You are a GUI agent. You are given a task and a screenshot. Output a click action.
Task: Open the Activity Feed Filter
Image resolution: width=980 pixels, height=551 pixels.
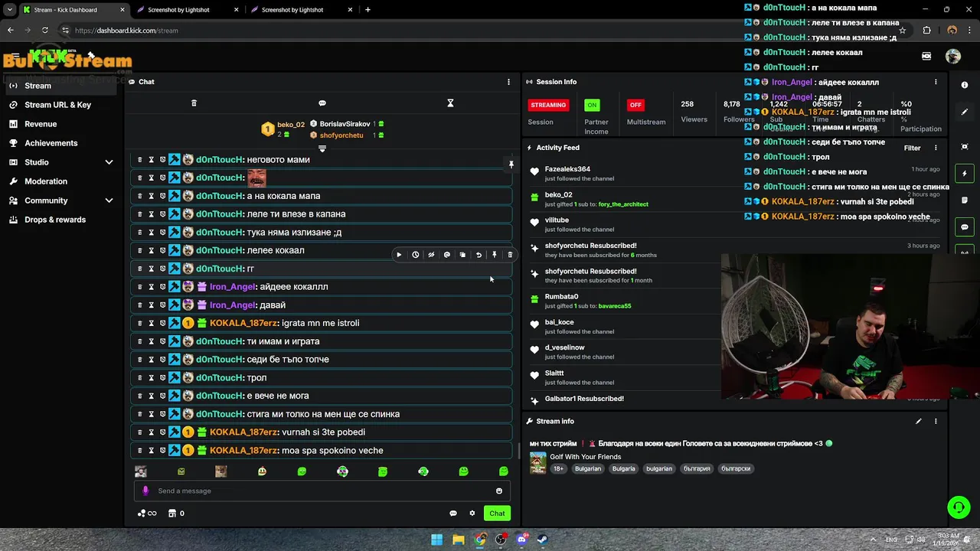(x=912, y=148)
